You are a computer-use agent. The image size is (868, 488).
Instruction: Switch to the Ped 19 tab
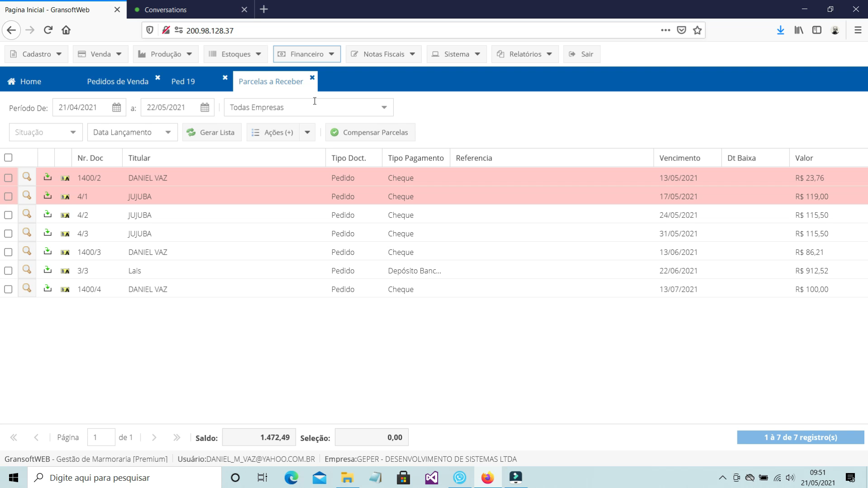coord(183,81)
